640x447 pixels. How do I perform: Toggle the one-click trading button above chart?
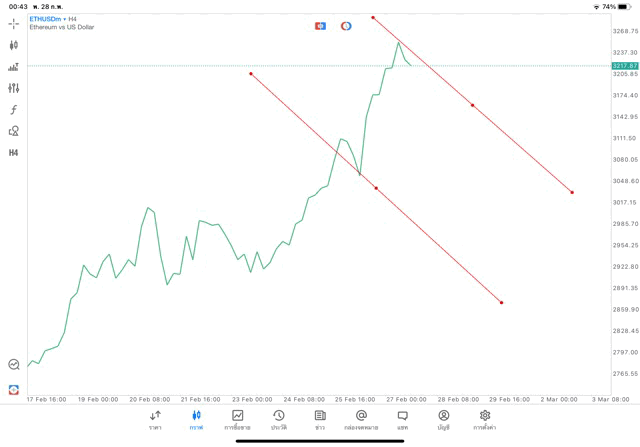tap(320, 26)
